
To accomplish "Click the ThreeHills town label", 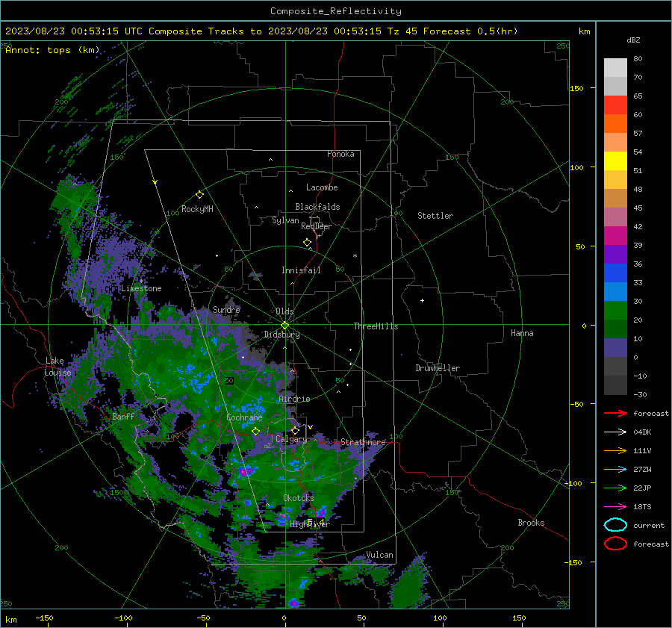I will coord(376,326).
